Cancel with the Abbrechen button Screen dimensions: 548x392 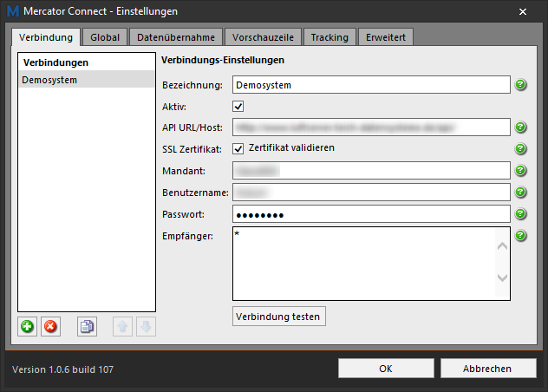488,369
